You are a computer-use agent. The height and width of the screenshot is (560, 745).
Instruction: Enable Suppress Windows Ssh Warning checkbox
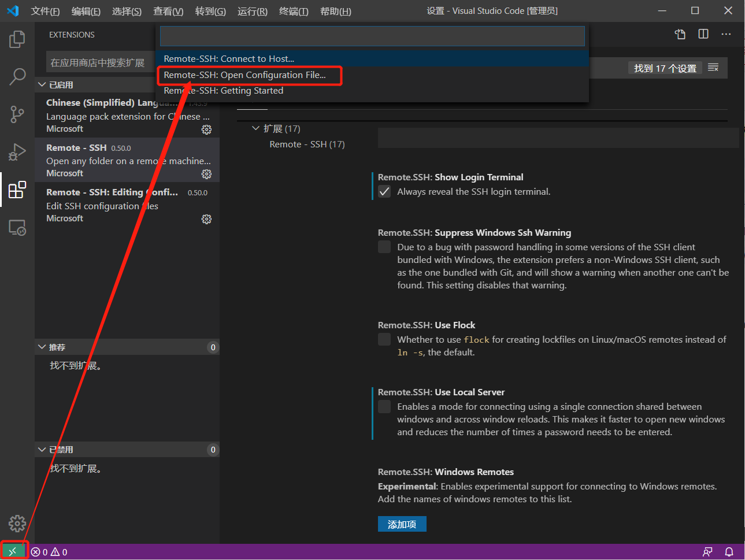(384, 247)
